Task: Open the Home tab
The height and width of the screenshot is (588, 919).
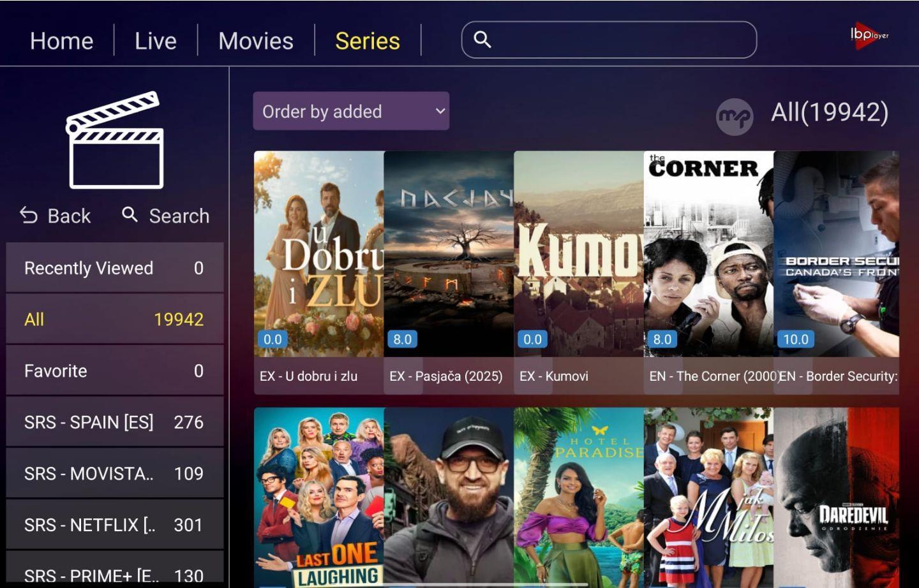Action: tap(62, 41)
